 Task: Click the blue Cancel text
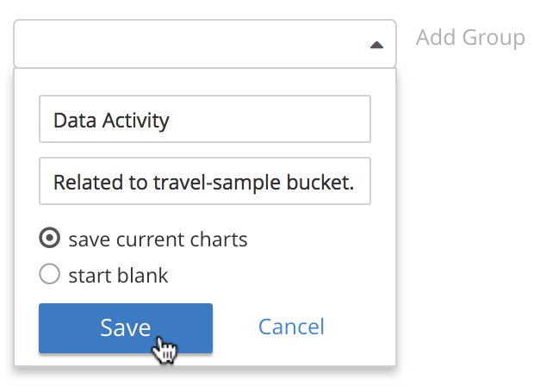point(291,327)
